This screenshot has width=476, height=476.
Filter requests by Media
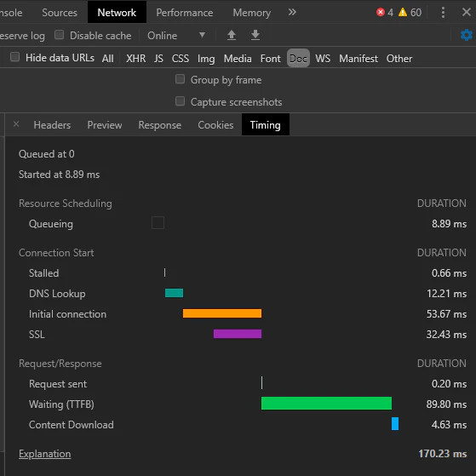pos(238,58)
